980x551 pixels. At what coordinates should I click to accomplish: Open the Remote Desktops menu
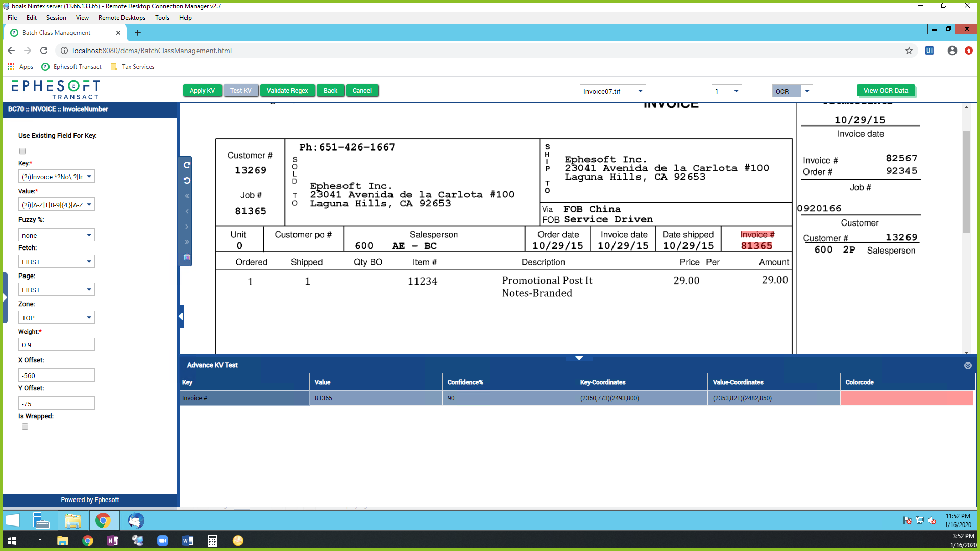pyautogui.click(x=121, y=18)
